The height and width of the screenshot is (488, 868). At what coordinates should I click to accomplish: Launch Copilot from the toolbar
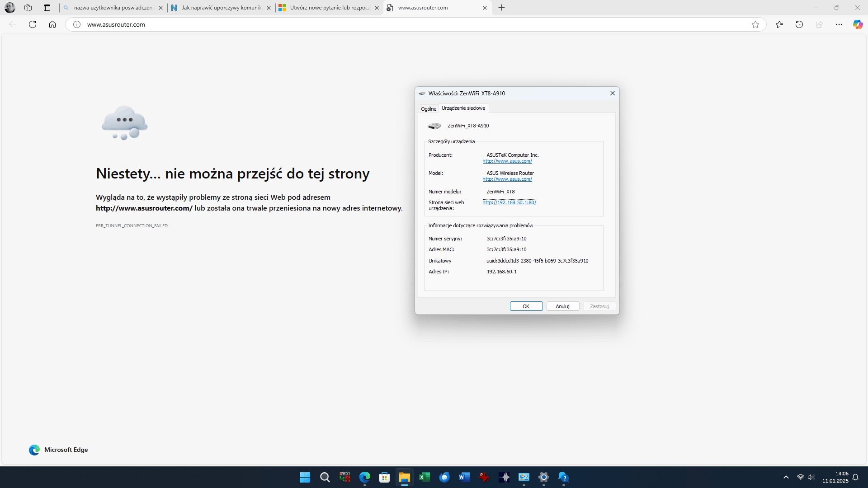858,24
